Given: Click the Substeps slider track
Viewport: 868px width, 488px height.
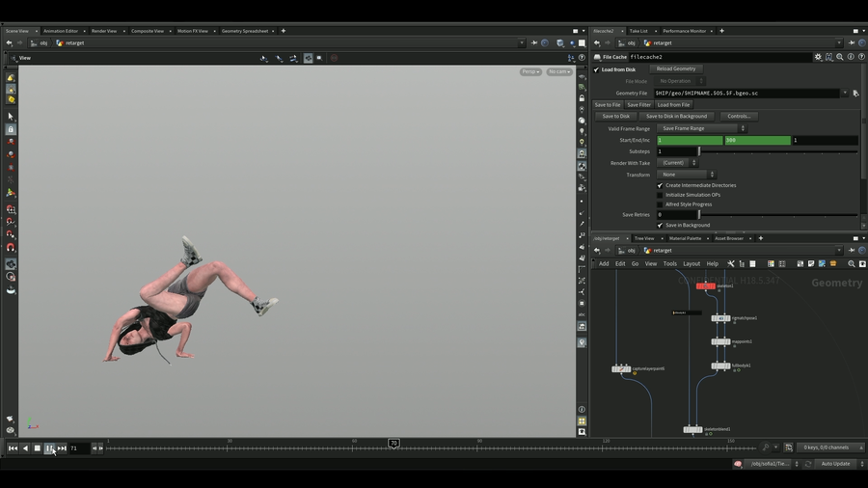Looking at the screenshot, I should point(772,151).
